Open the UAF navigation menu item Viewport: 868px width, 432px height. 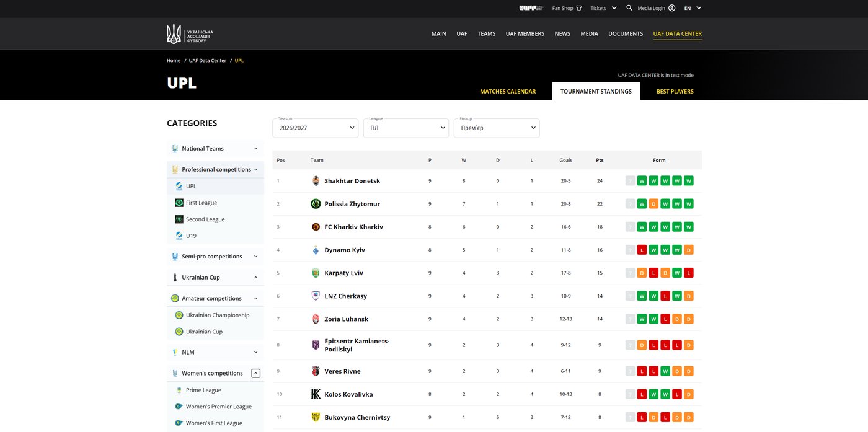462,33
